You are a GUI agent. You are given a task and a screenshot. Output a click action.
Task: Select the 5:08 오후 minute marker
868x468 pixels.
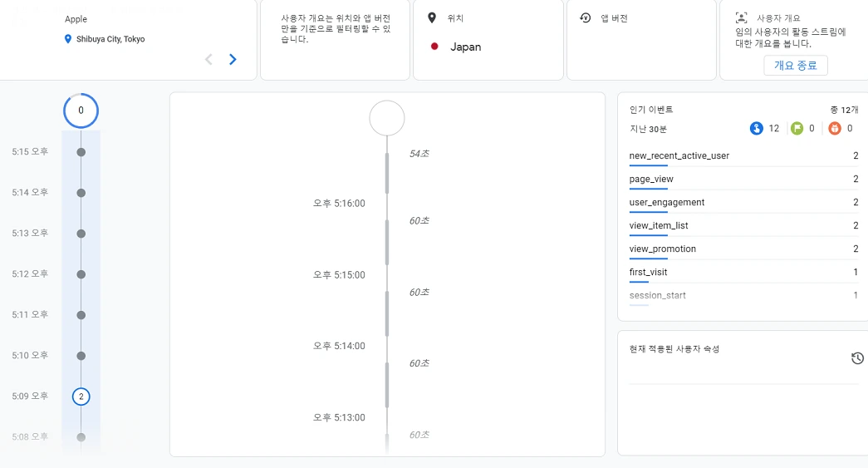click(81, 437)
